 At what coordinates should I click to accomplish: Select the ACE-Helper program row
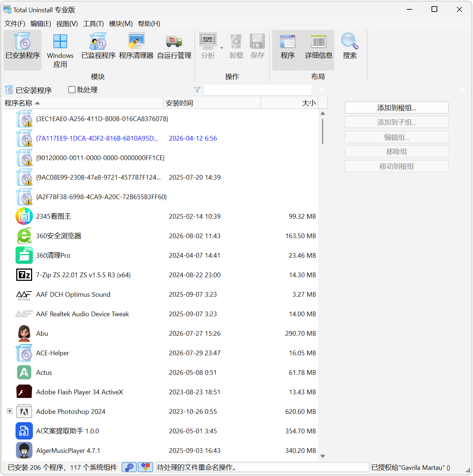click(160, 353)
